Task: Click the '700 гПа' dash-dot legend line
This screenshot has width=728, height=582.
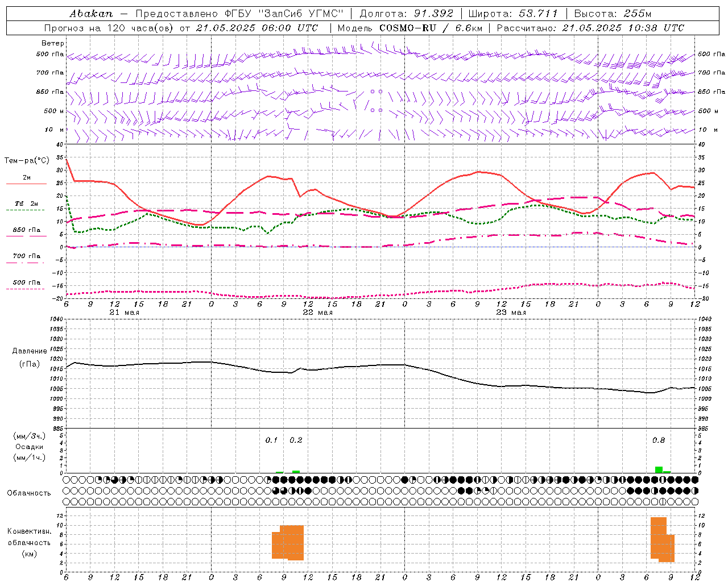Action: click(x=25, y=263)
